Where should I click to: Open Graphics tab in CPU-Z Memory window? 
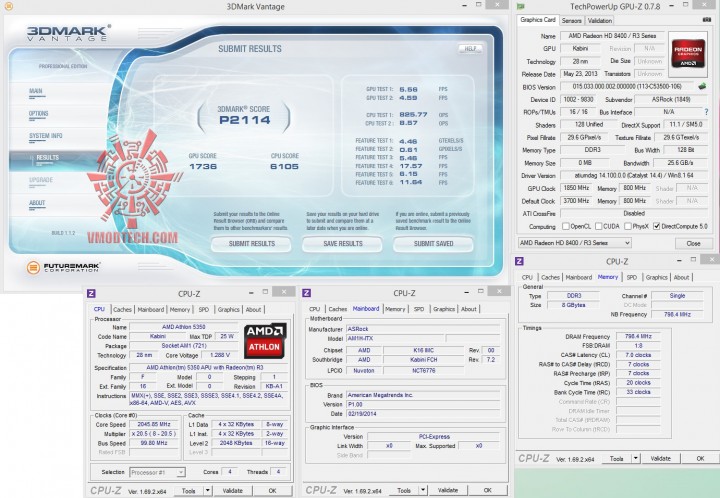coord(656,277)
